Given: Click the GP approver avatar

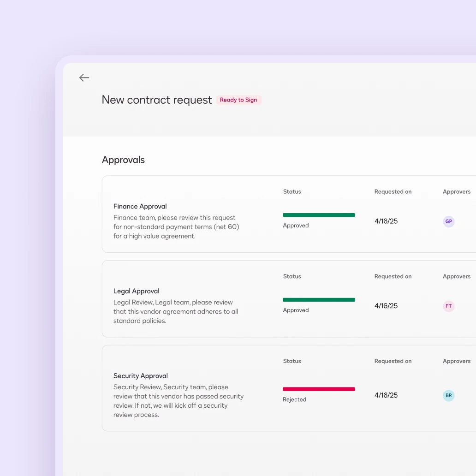Looking at the screenshot, I should [x=448, y=221].
